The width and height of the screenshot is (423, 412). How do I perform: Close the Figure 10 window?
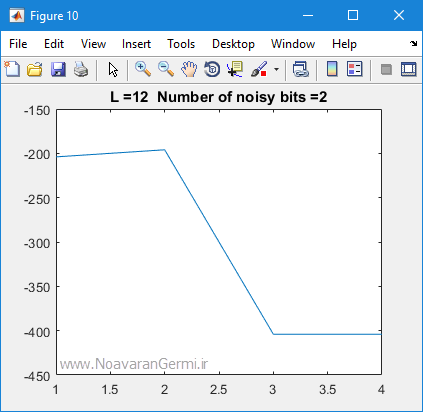point(399,15)
